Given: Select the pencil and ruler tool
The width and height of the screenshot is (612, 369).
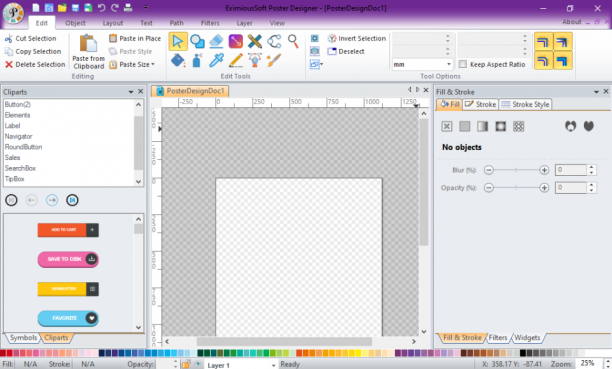Looking at the screenshot, I should 254,41.
